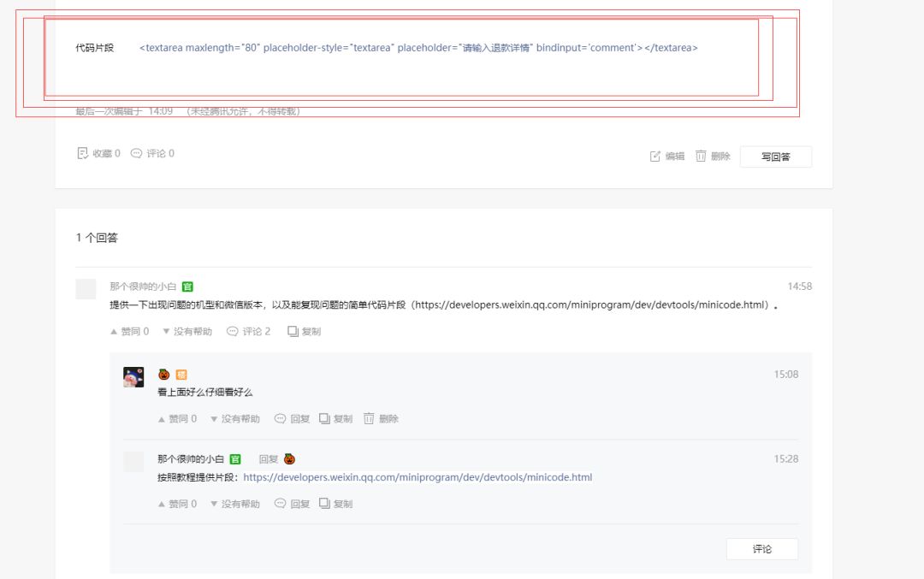Click the 删除 trash icon beside 编辑
The width and height of the screenshot is (924, 579).
[x=701, y=157]
